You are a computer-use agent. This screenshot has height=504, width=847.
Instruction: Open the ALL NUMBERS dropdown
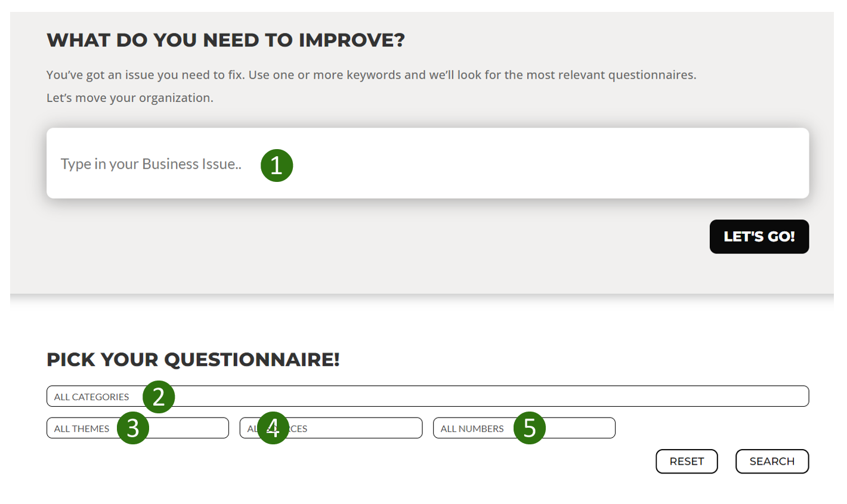pyautogui.click(x=524, y=428)
